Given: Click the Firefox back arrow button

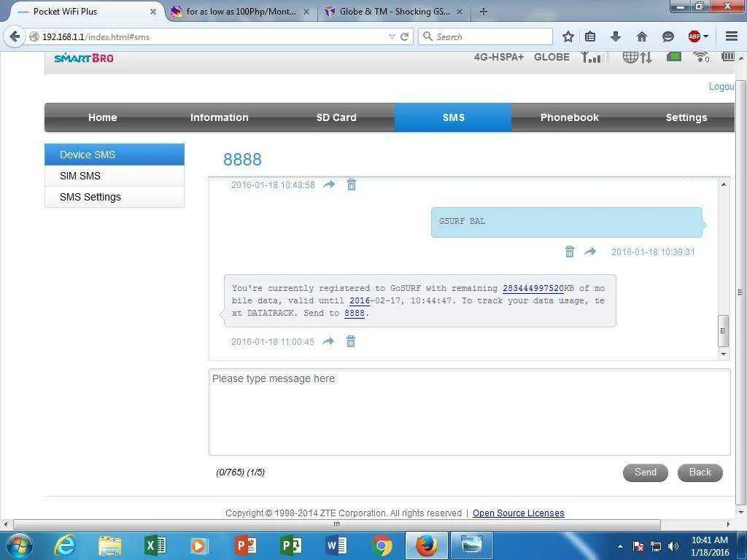Looking at the screenshot, I should coord(15,36).
